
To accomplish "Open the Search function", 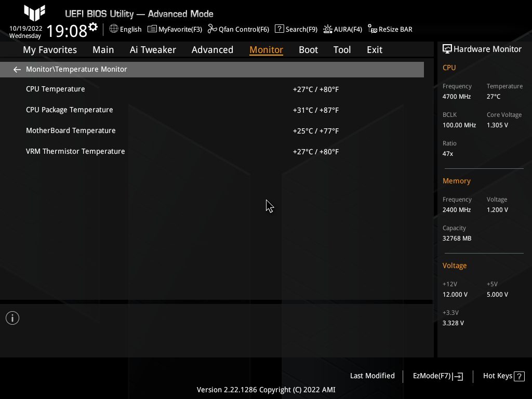I will pos(296,29).
